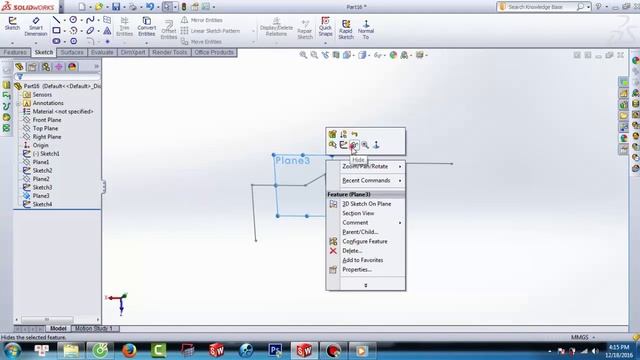Screen dimensions: 640x360
Task: Open Quick Snaps tool
Action: pyautogui.click(x=325, y=26)
